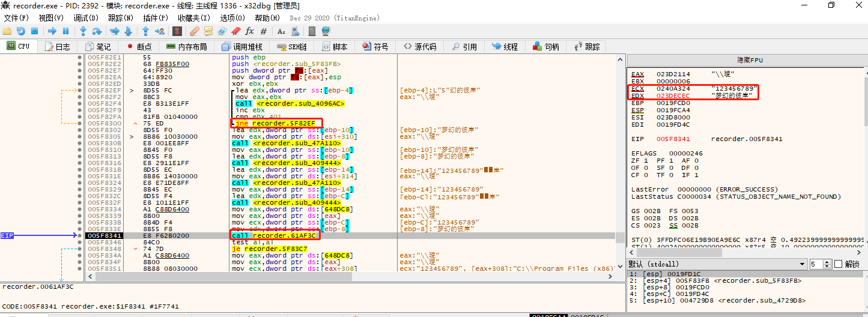Switch to the 调用堆栈 tab
This screenshot has height=317, width=868.
pos(241,46)
